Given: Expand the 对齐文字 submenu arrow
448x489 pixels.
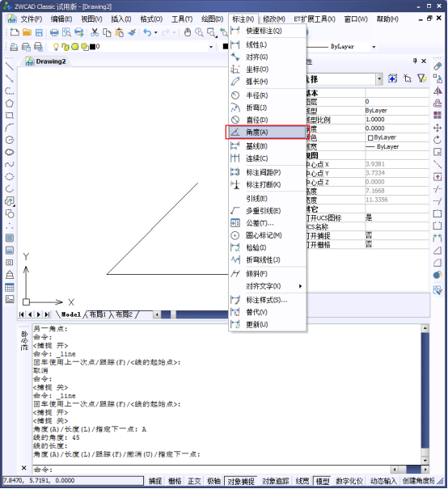Looking at the screenshot, I should click(x=300, y=286).
